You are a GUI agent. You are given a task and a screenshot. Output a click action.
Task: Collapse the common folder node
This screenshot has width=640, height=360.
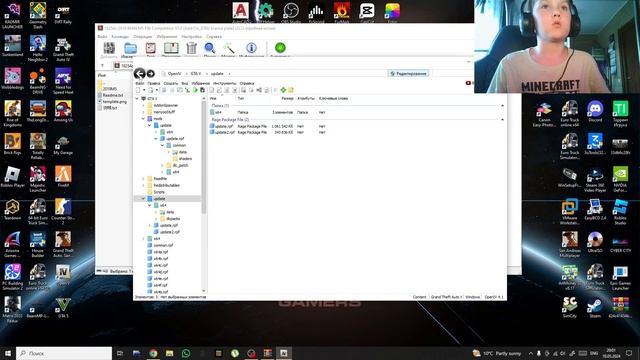(162, 145)
